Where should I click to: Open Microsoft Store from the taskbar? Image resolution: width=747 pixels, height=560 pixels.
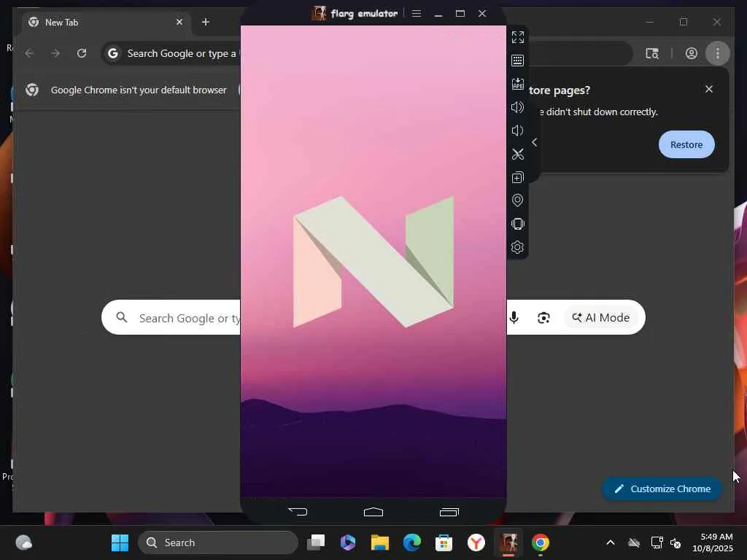point(444,542)
